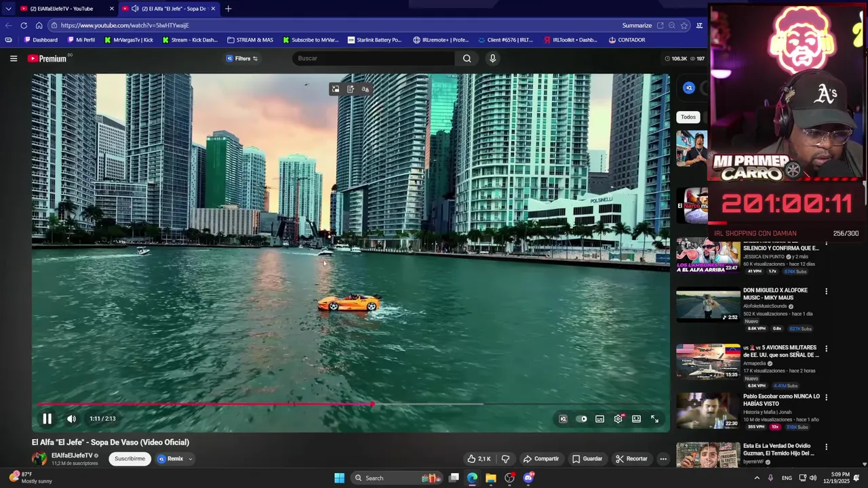Pause the video with the pause button
The height and width of the screenshot is (488, 868).
point(47,419)
